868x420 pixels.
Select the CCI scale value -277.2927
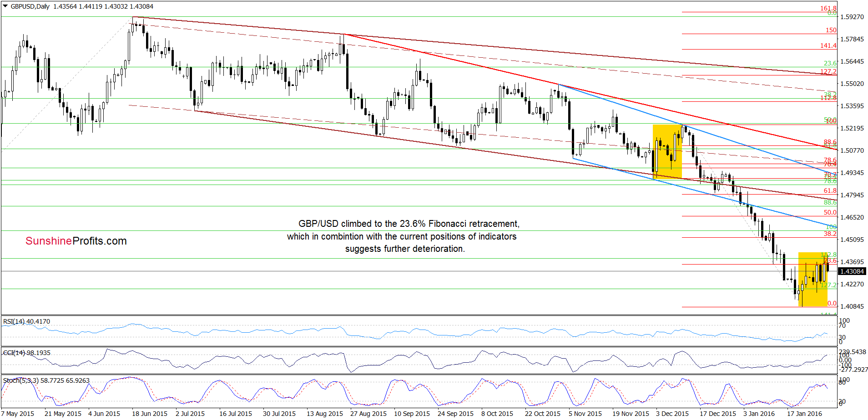pos(853,370)
